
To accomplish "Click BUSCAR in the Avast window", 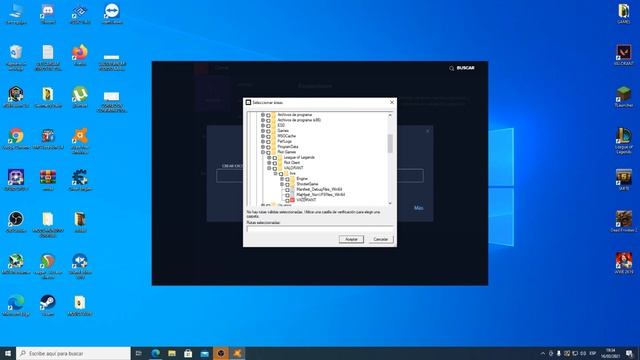I will point(462,68).
